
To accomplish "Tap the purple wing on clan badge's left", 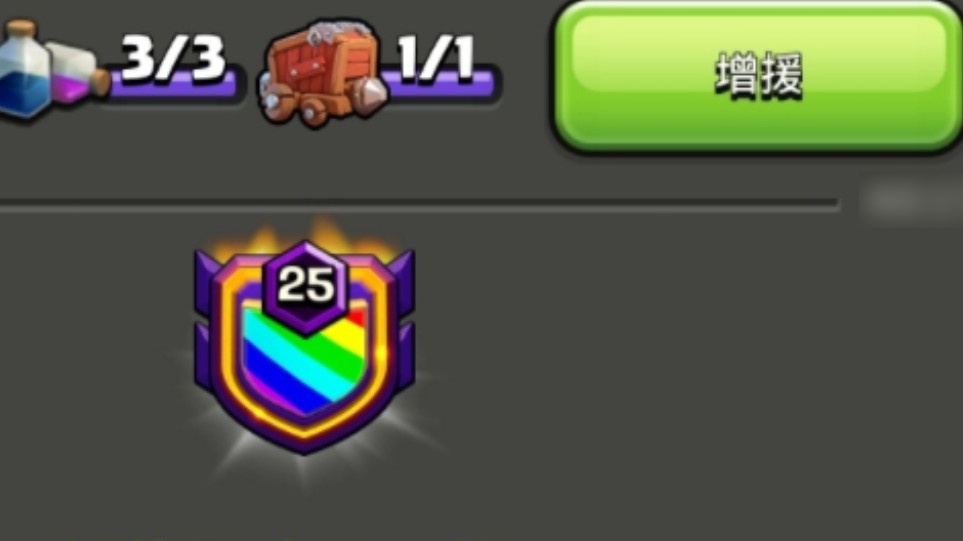I will (205, 319).
